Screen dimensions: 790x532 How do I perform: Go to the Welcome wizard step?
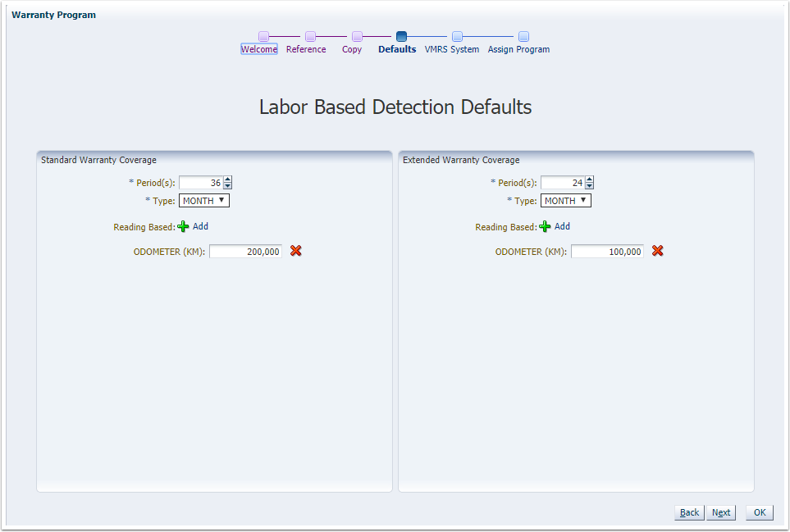pos(259,49)
